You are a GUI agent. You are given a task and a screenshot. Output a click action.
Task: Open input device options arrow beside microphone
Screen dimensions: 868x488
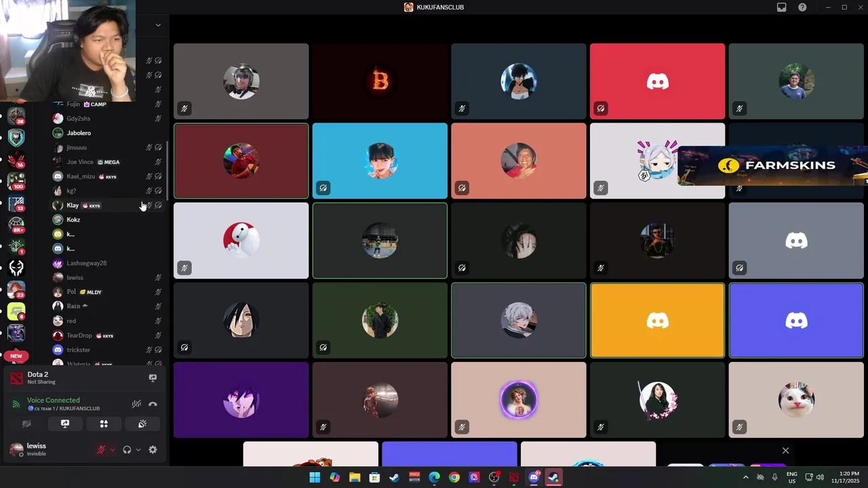pyautogui.click(x=113, y=449)
